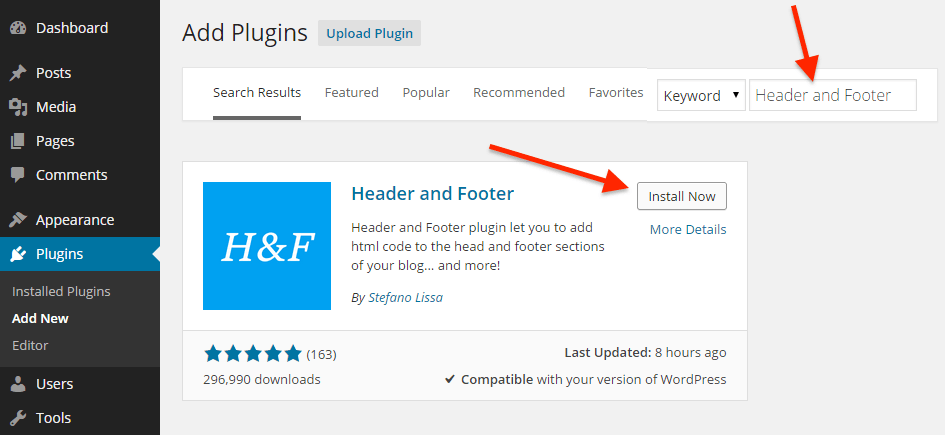
Task: Click the Users person icon
Action: tap(18, 384)
